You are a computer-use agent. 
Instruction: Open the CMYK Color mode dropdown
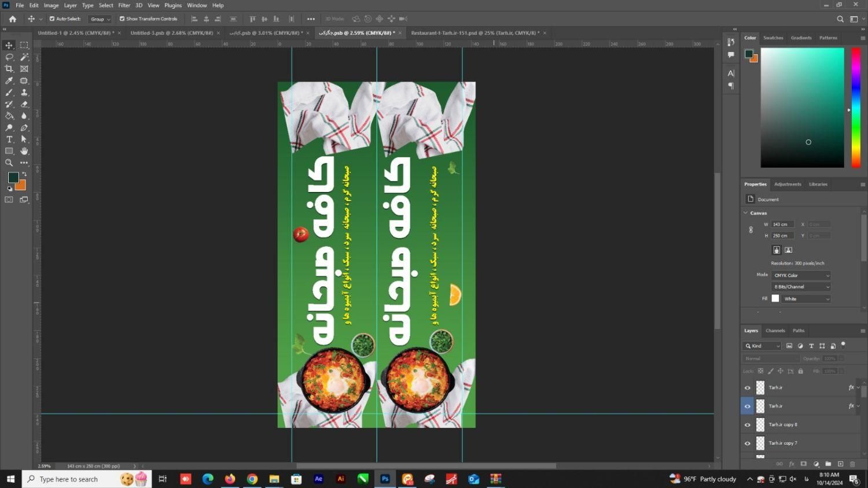pyautogui.click(x=801, y=275)
